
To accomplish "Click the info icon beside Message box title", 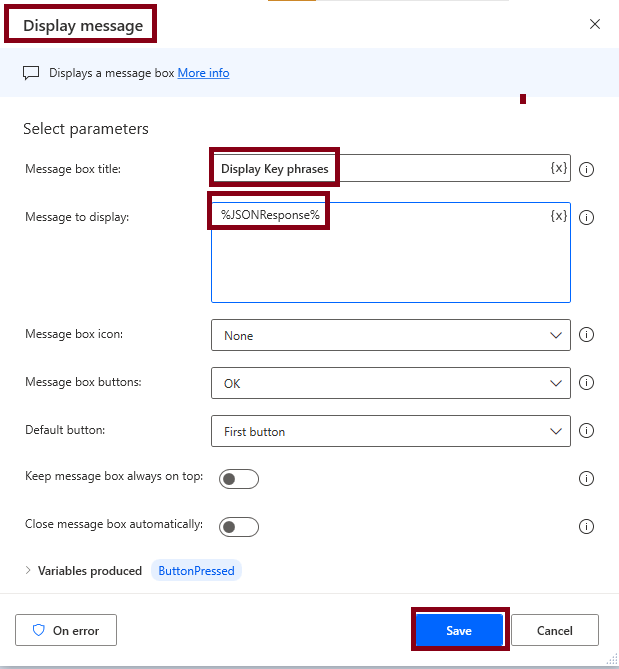I will tap(587, 169).
